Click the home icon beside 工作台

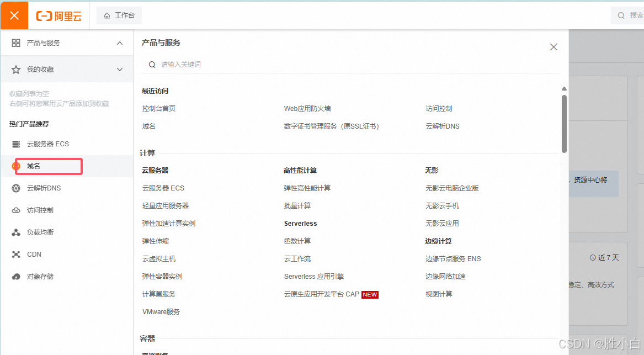(107, 15)
